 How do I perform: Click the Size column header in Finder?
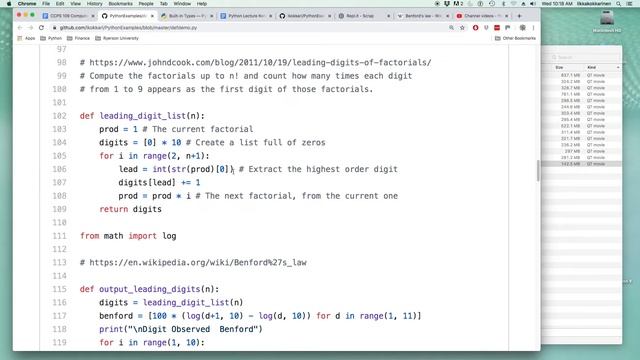coord(559,67)
